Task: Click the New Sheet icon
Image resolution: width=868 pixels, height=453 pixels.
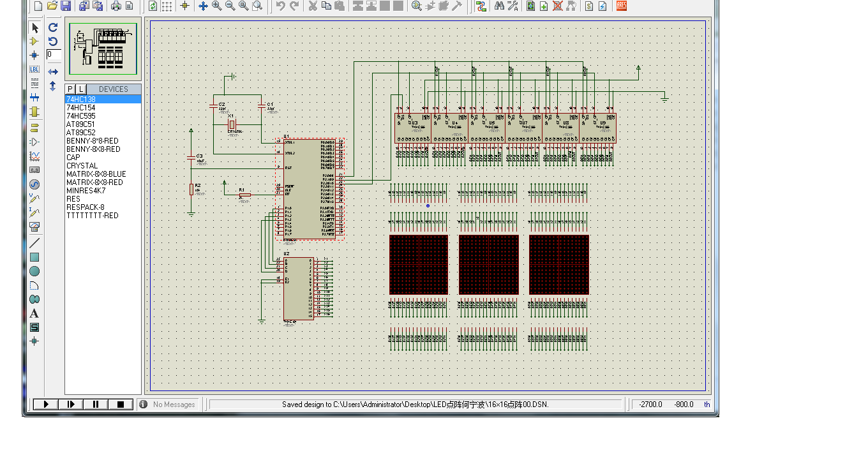Action: pos(544,6)
